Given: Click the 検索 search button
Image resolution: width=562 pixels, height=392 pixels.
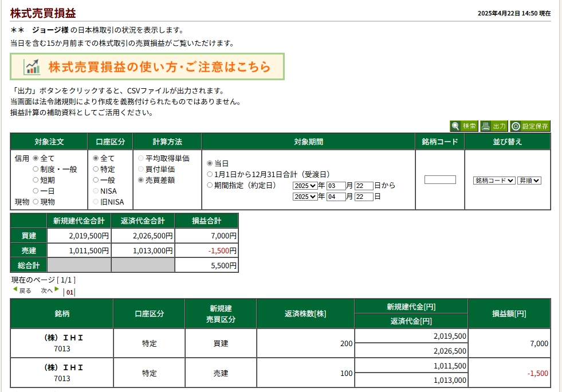Looking at the screenshot, I should pos(464,126).
